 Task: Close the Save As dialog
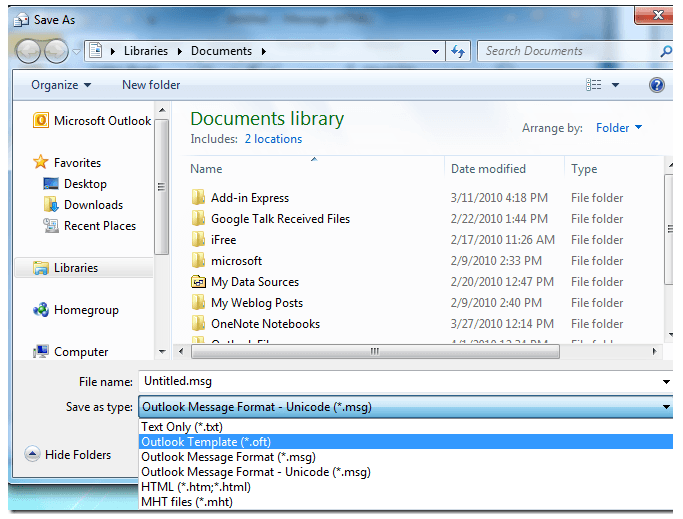pos(654,16)
